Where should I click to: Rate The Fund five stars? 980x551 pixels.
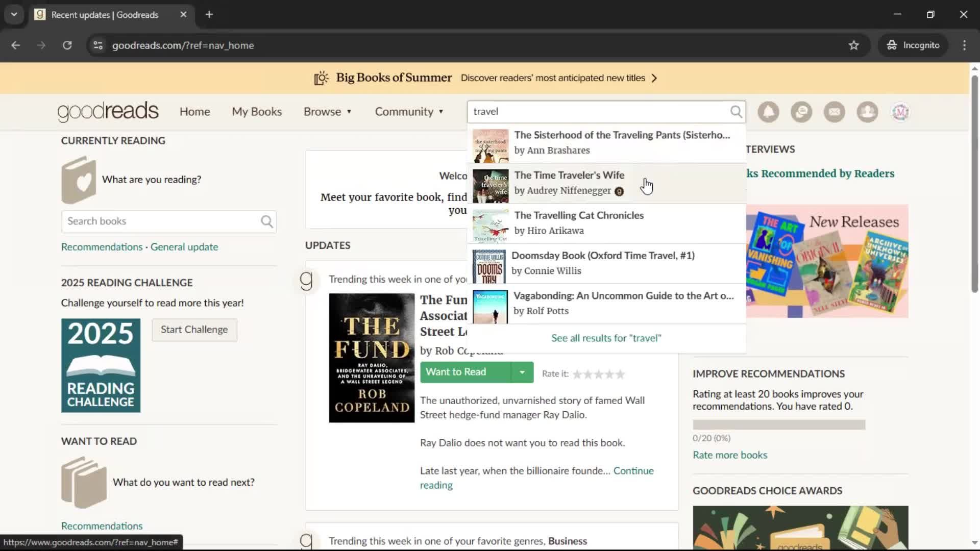click(620, 374)
